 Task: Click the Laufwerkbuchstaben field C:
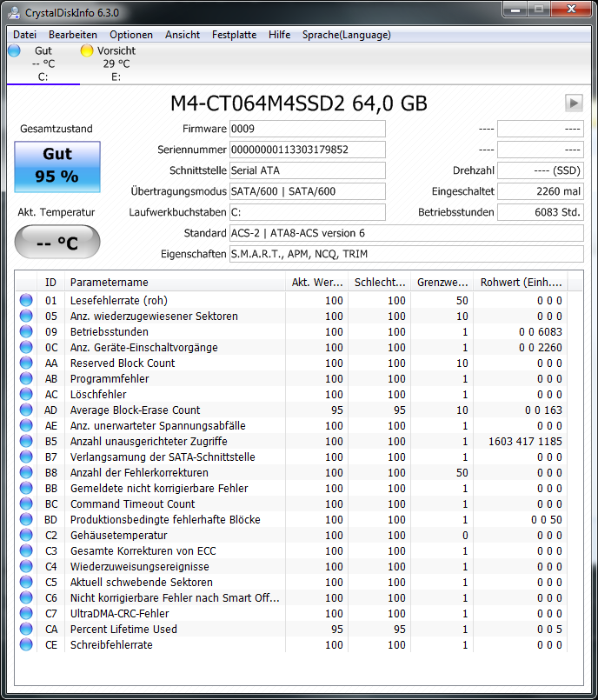coord(308,212)
